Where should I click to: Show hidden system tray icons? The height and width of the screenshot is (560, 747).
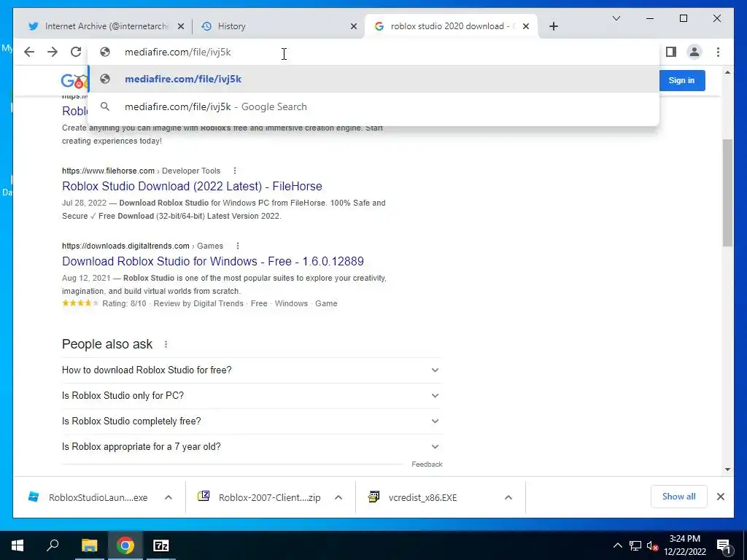pyautogui.click(x=617, y=545)
